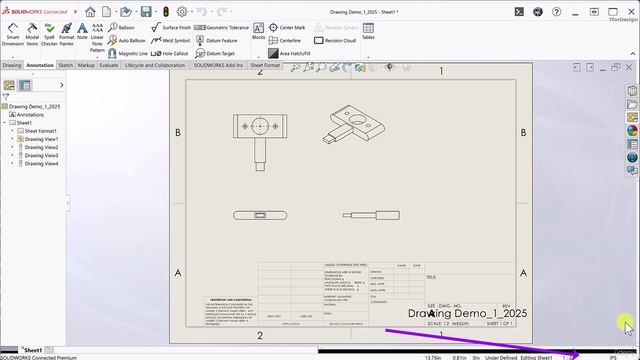Add a Datum Target
The height and width of the screenshot is (360, 640).
point(215,53)
